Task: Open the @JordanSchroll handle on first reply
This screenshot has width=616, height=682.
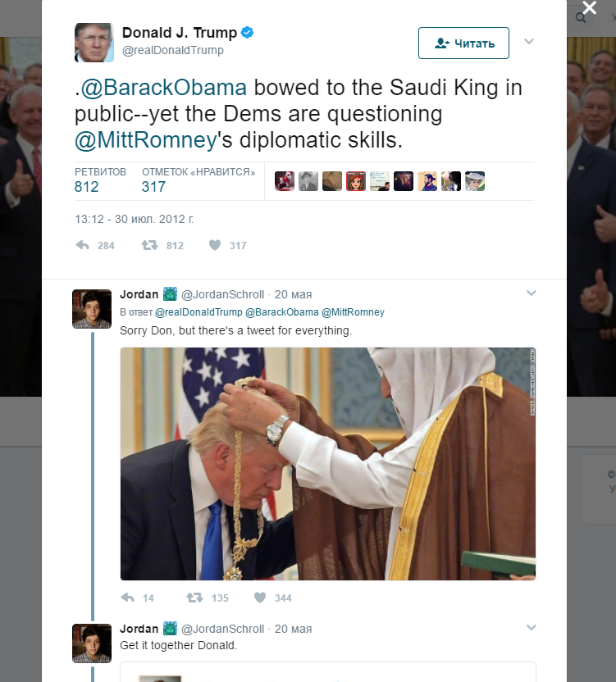Action: 222,294
